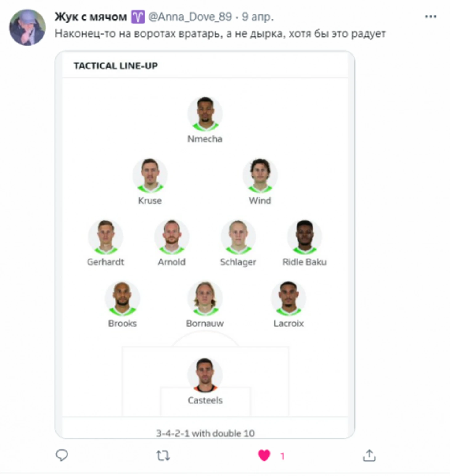Click the share upload icon
The image size is (450, 476).
[x=369, y=455]
